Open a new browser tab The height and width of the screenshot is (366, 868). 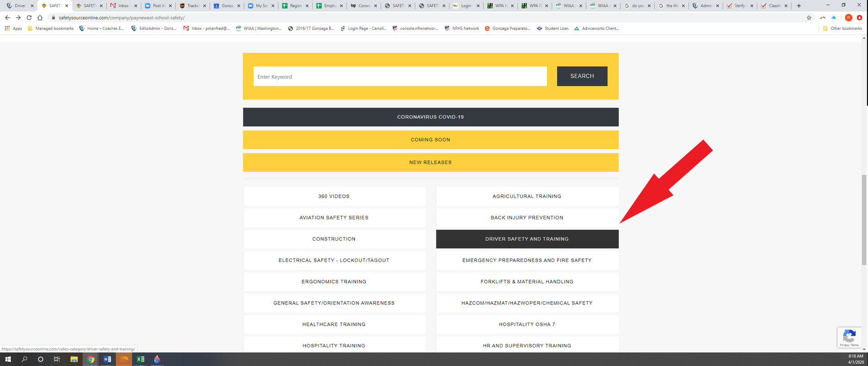[799, 6]
